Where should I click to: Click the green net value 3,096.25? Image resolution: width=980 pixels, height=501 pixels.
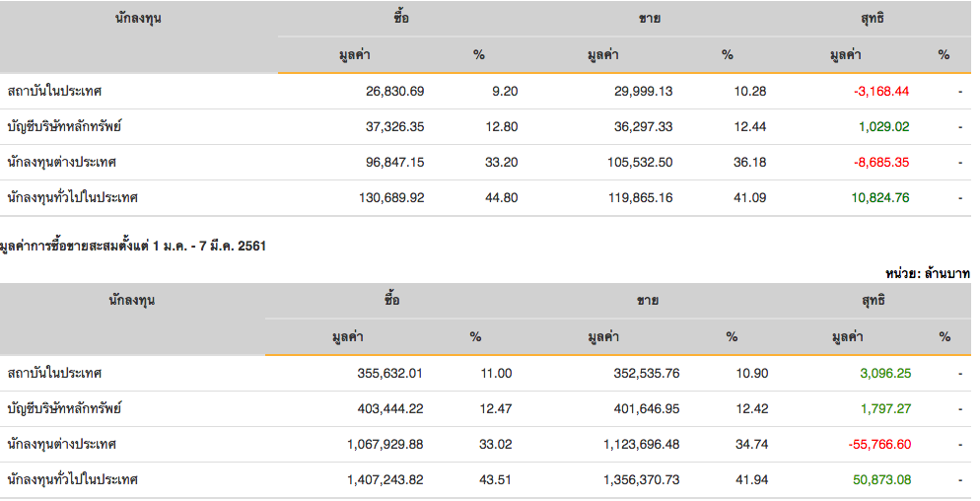pyautogui.click(x=885, y=373)
